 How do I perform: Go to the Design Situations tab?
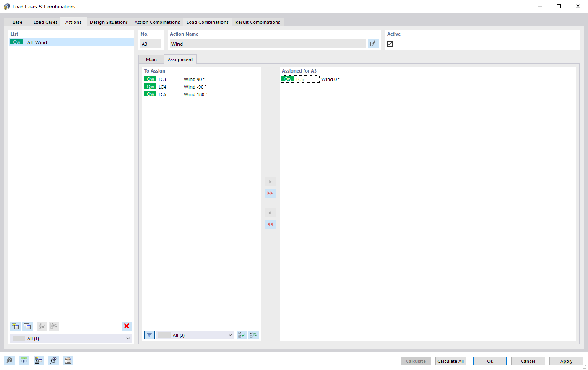pos(109,22)
